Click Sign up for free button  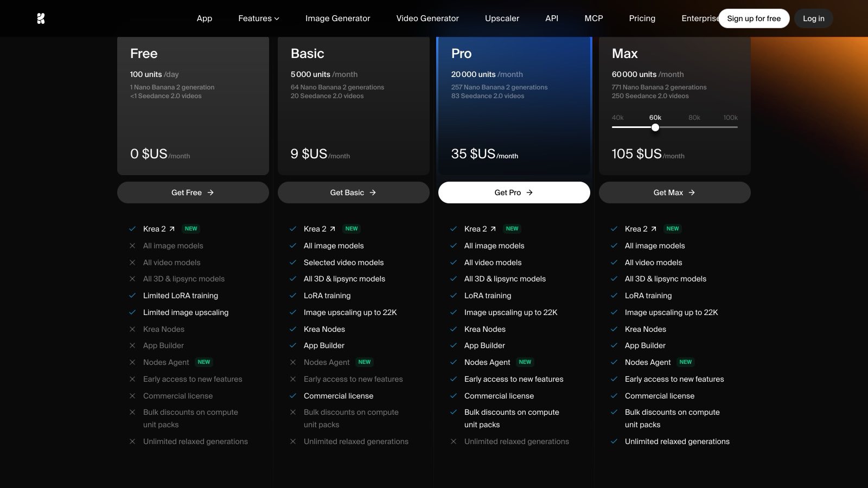[754, 18]
